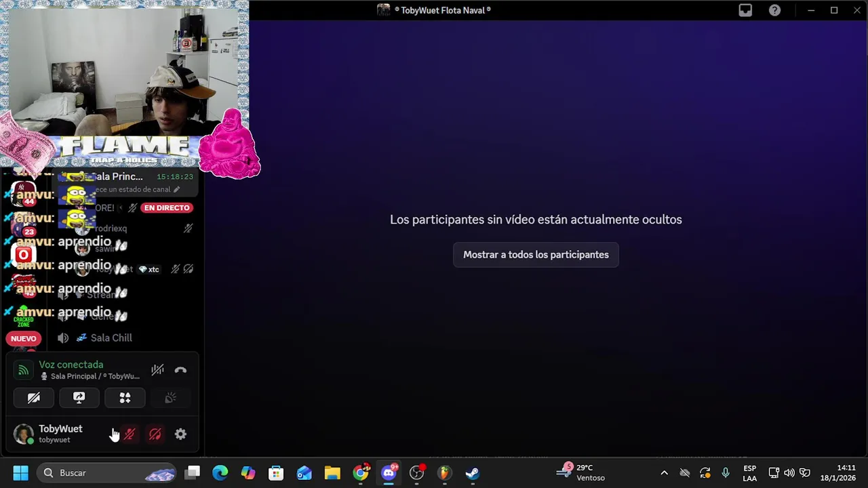
Task: Open Task View on the taskbar
Action: [x=193, y=473]
